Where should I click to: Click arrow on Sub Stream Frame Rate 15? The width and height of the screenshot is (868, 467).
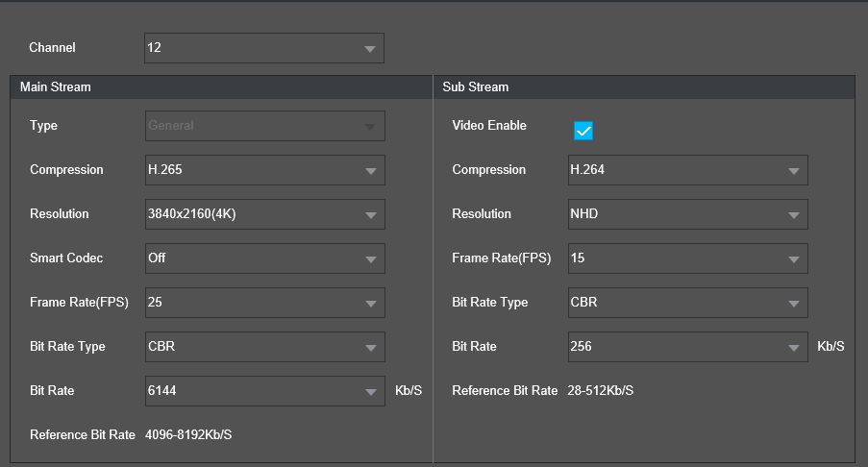click(x=794, y=258)
